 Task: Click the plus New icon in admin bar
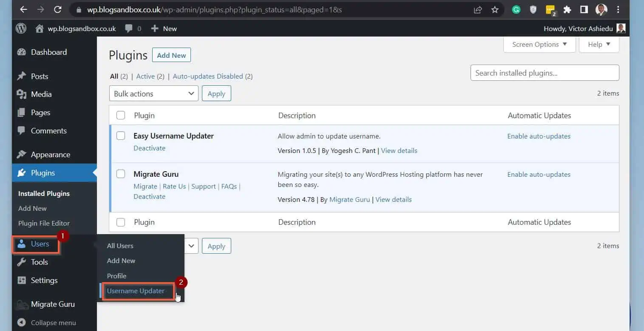point(155,28)
